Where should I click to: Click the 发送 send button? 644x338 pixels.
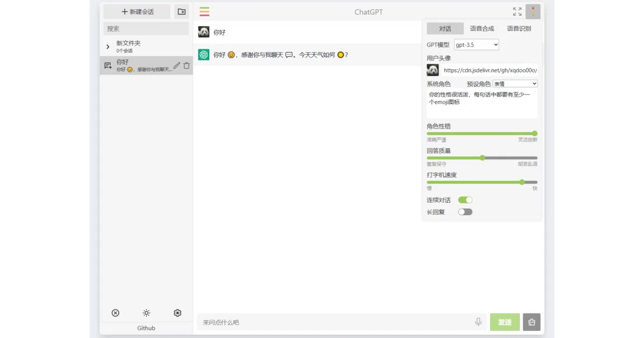tap(505, 322)
